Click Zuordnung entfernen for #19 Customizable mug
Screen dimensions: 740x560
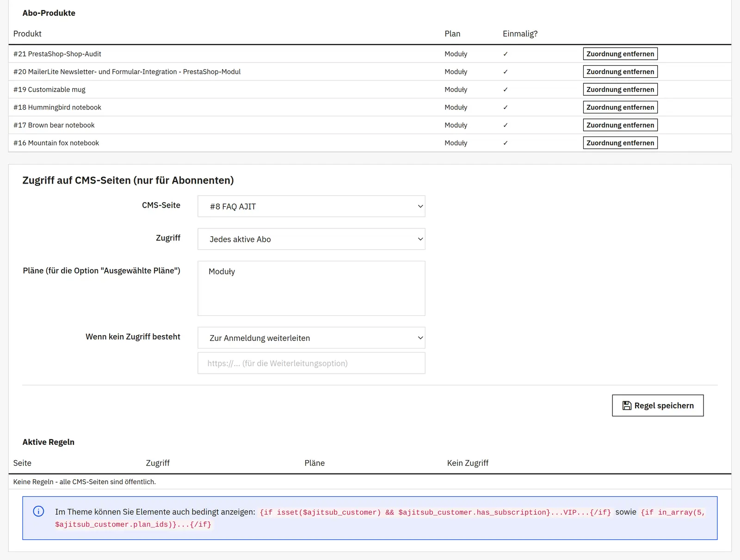tap(620, 89)
